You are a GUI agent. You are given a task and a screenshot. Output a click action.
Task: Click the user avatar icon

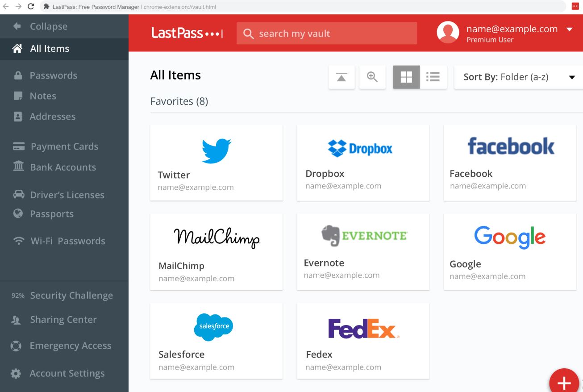tap(448, 32)
